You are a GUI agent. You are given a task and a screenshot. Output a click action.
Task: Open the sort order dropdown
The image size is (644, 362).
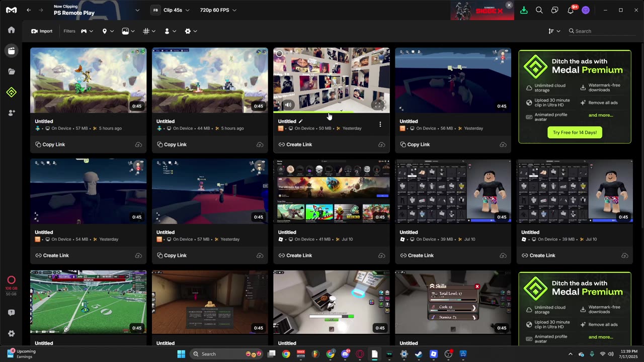coord(554,31)
